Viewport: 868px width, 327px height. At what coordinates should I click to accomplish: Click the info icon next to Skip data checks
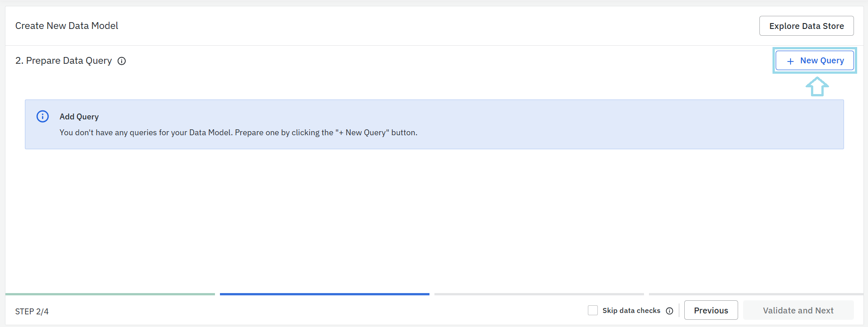click(x=669, y=311)
